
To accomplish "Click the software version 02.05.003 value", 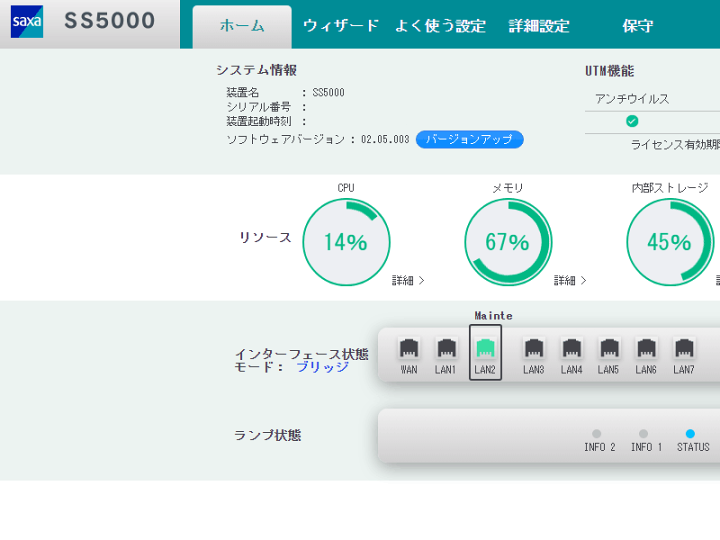I will pyautogui.click(x=385, y=139).
